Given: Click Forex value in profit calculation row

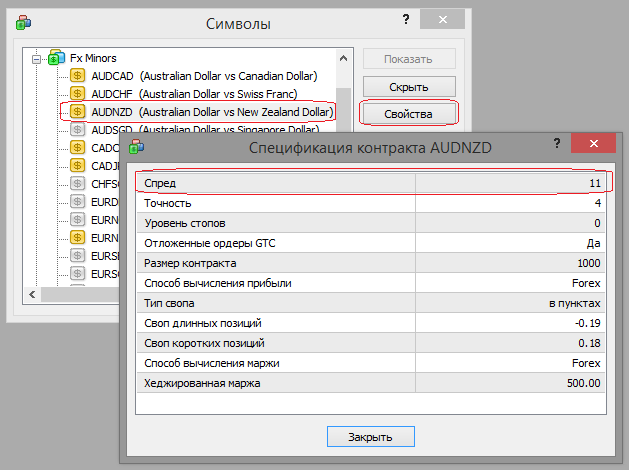Looking at the screenshot, I should point(586,284).
